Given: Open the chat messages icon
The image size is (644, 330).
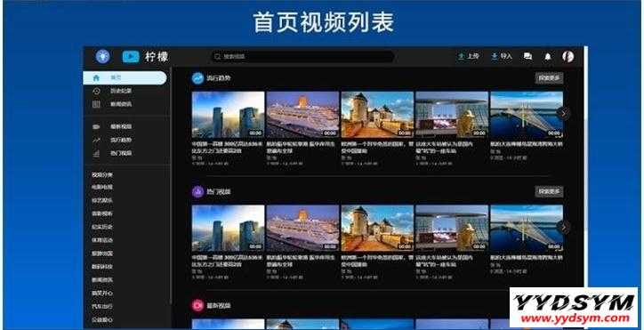Looking at the screenshot, I should pyautogui.click(x=527, y=56).
